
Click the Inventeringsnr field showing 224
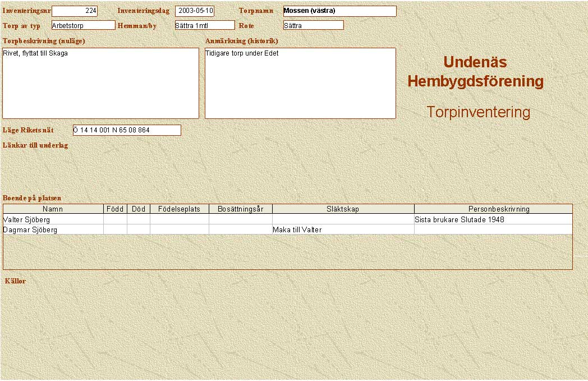pyautogui.click(x=74, y=11)
